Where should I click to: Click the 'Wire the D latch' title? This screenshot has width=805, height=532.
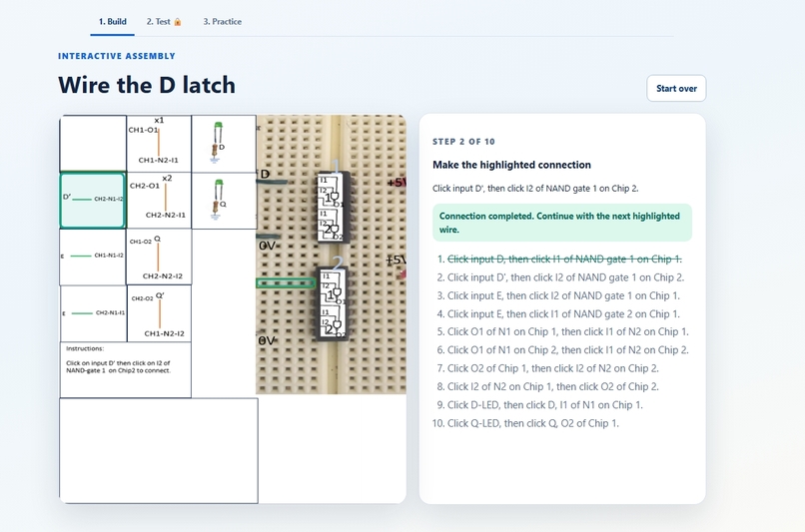click(x=147, y=85)
